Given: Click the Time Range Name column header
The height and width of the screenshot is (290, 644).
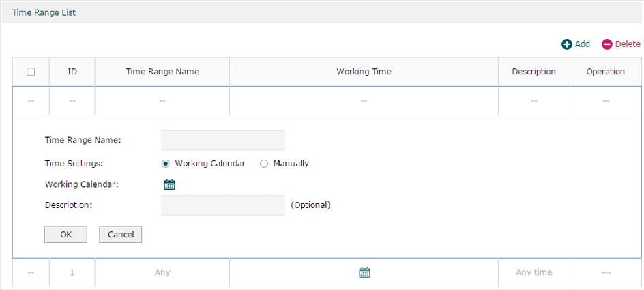Looking at the screenshot, I should coord(162,72).
